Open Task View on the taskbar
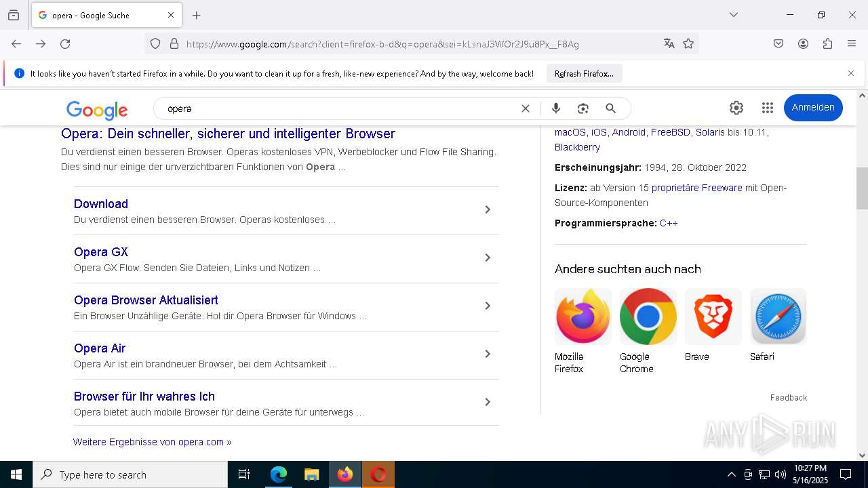868x488 pixels. pyautogui.click(x=244, y=474)
